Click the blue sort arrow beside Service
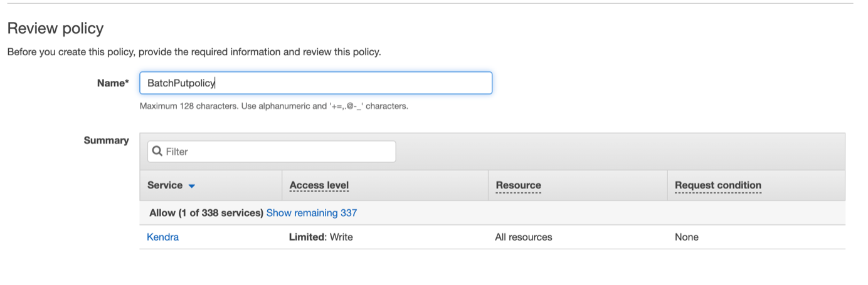The image size is (868, 285). click(192, 186)
